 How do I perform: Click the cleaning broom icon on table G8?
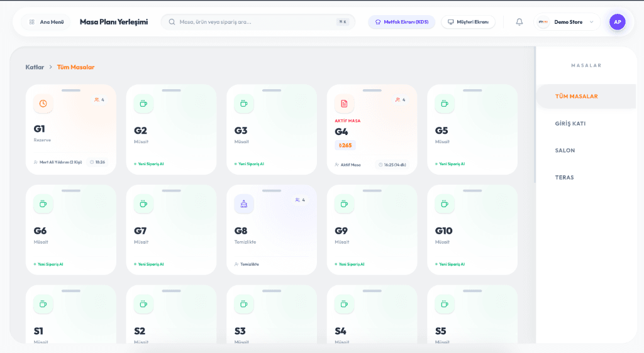coord(244,204)
